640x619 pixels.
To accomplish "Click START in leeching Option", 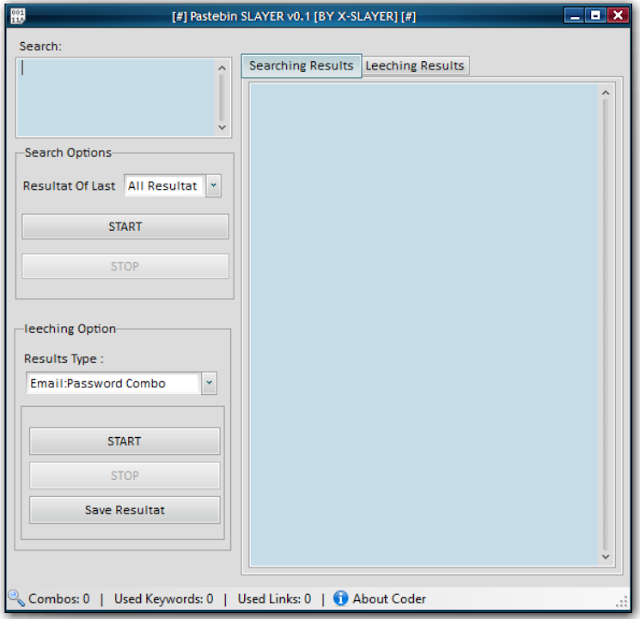I will click(124, 441).
